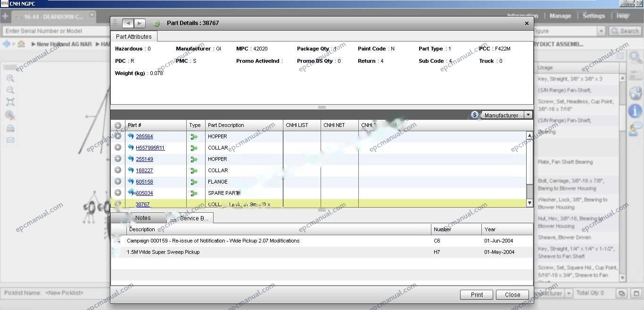The width and height of the screenshot is (644, 310).
Task: Click the green type arrow for 285564
Action: tap(194, 137)
